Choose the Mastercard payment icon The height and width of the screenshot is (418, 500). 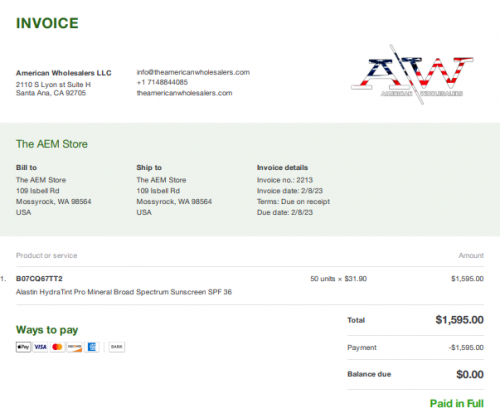[57, 347]
